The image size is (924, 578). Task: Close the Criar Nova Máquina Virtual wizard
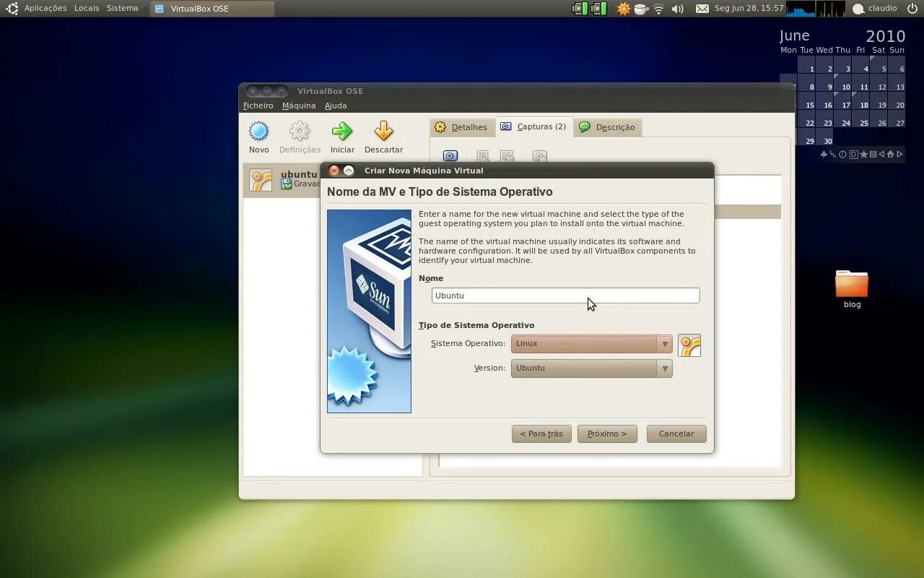(334, 171)
